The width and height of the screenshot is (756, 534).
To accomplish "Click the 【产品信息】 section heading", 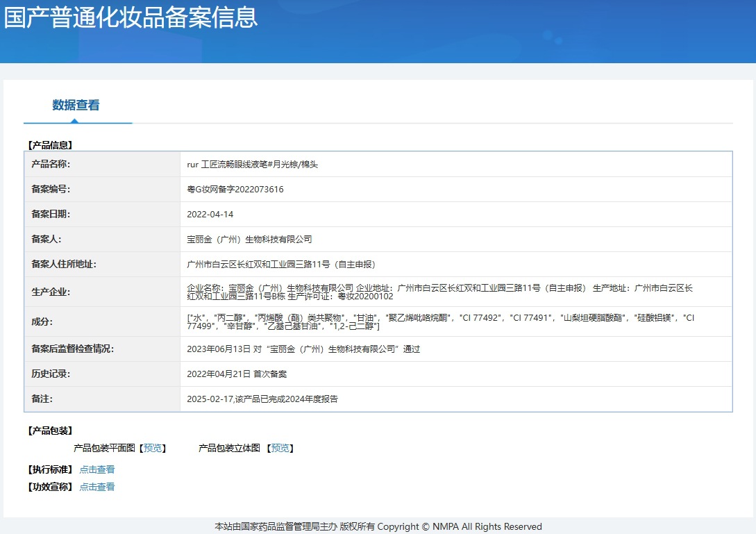I will coord(50,145).
